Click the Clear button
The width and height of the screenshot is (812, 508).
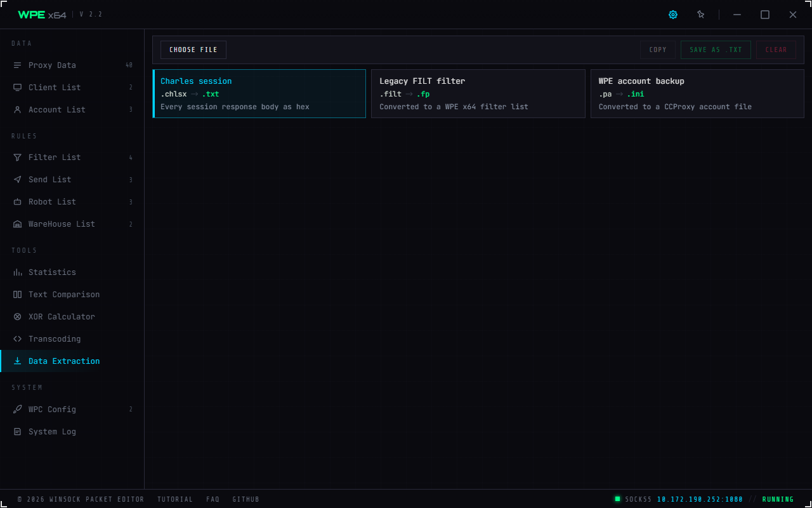coord(776,50)
